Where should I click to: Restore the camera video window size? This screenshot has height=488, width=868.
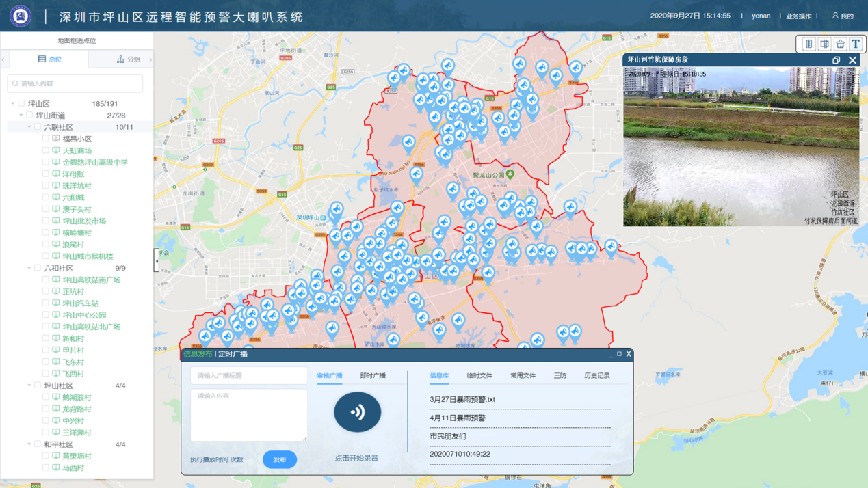(x=836, y=60)
